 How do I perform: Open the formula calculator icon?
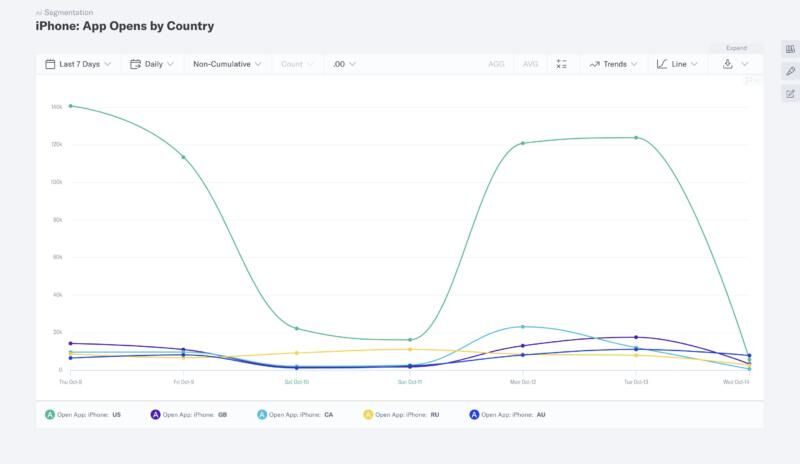[561, 64]
